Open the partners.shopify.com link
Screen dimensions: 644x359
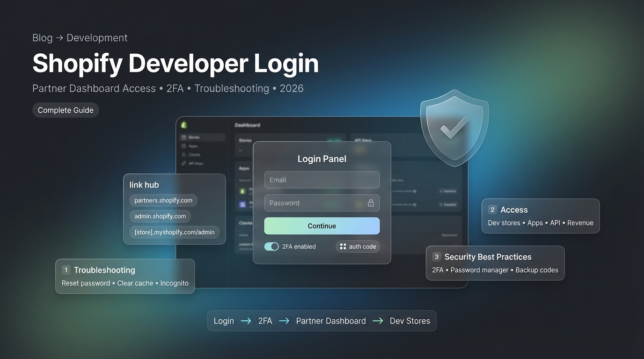point(163,200)
